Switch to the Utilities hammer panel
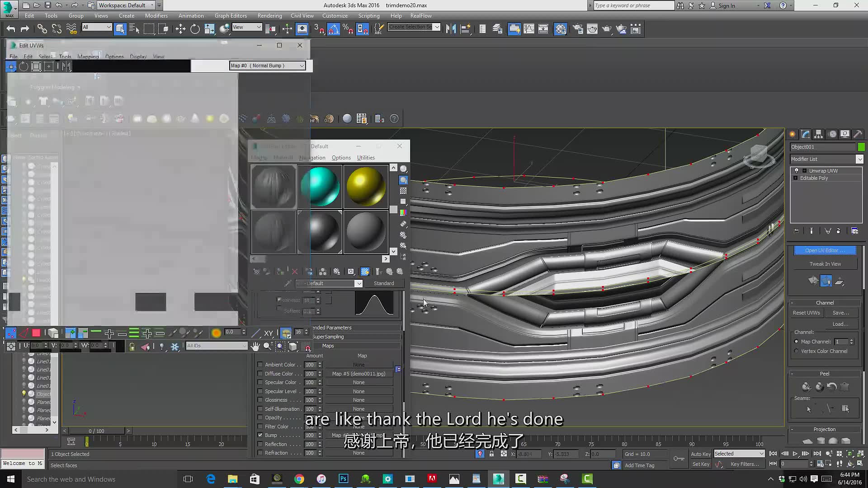 (x=858, y=134)
